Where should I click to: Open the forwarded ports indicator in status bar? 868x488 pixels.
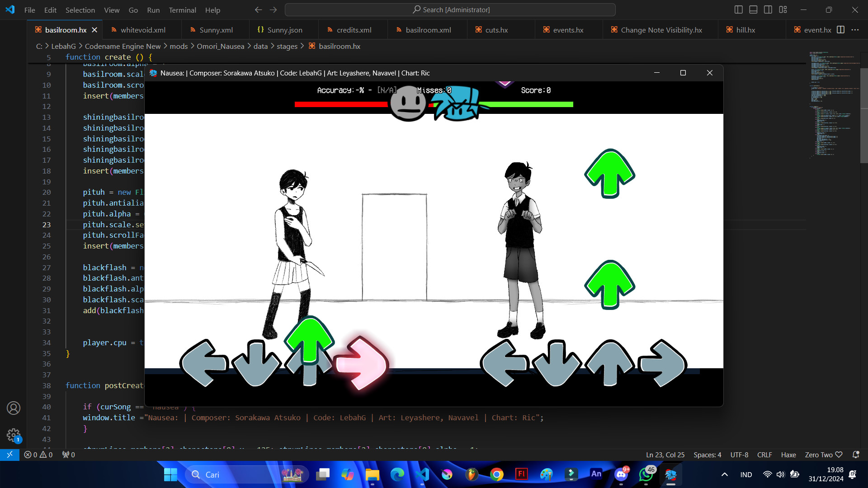click(69, 455)
